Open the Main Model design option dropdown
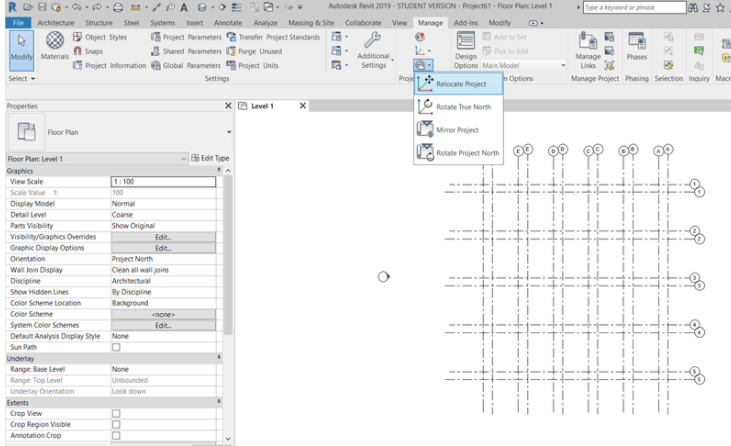Screen dimensions: 731x446 click(524, 66)
